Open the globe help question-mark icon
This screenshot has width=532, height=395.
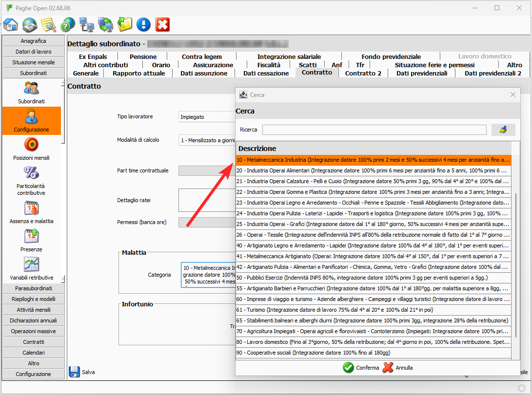tap(68, 24)
